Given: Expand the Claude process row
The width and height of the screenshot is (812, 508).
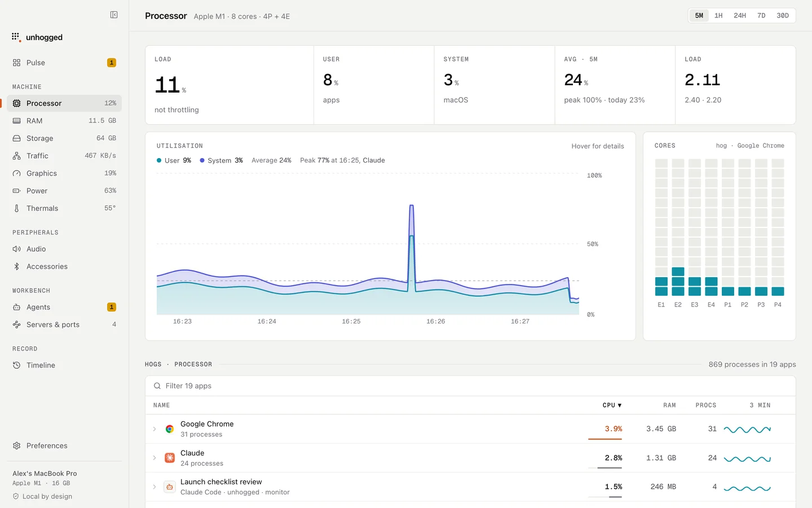Looking at the screenshot, I should 155,458.
